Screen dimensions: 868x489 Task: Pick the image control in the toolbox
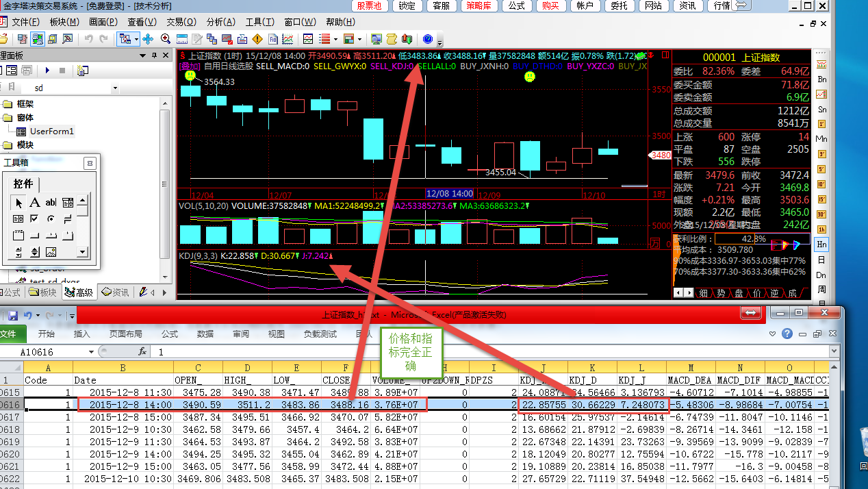tap(51, 252)
